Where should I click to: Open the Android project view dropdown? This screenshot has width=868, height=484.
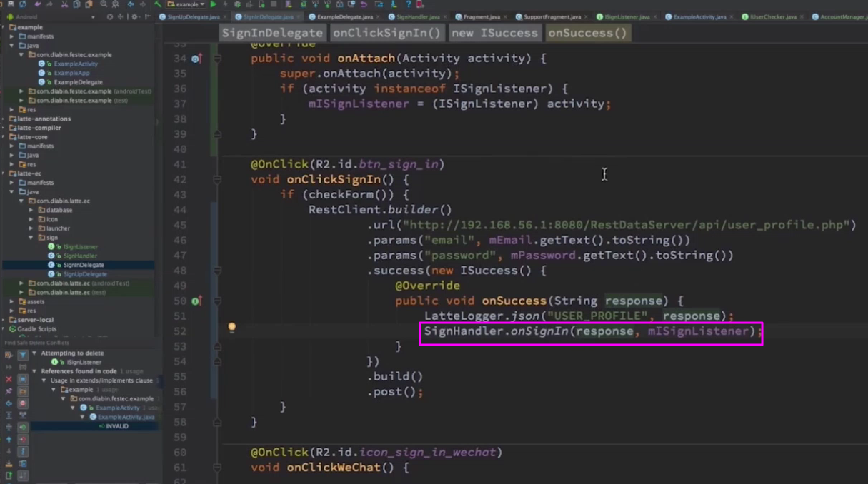pos(51,16)
